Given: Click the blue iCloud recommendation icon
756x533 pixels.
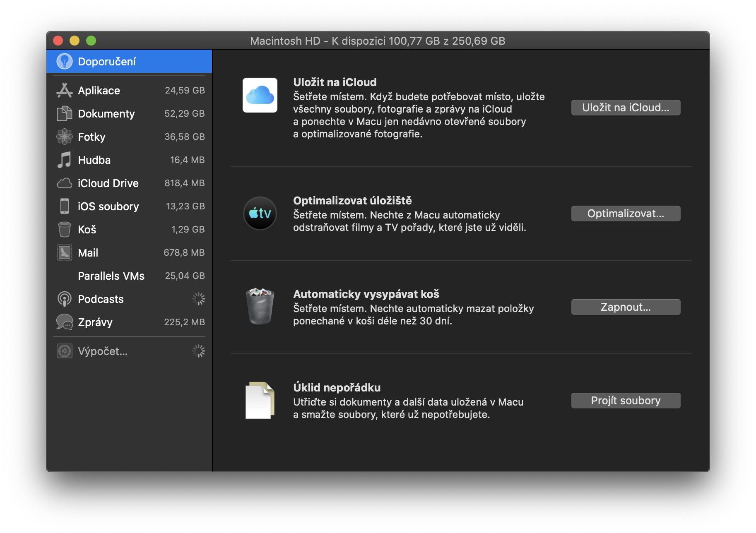Looking at the screenshot, I should [x=260, y=95].
